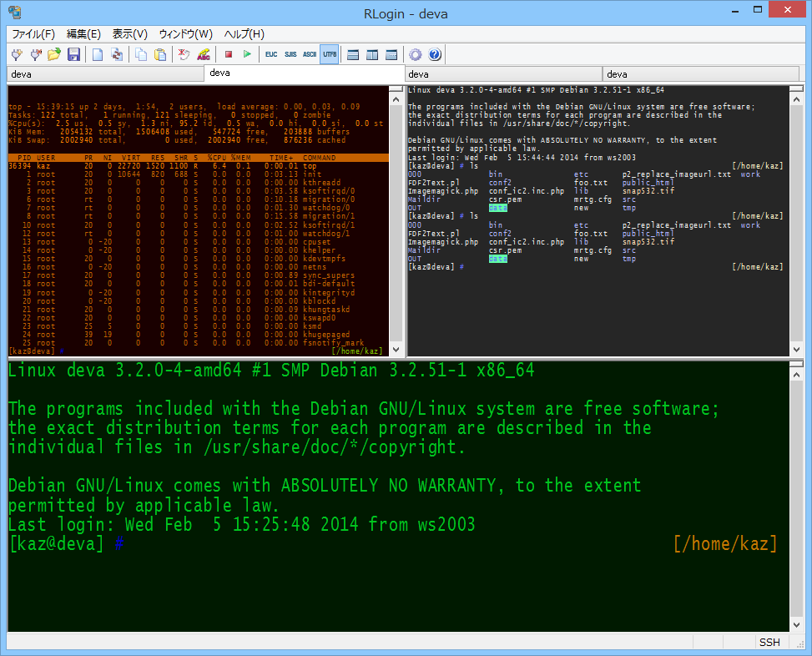This screenshot has width=812, height=656.
Task: Paste with the clipboard icon
Action: (160, 54)
